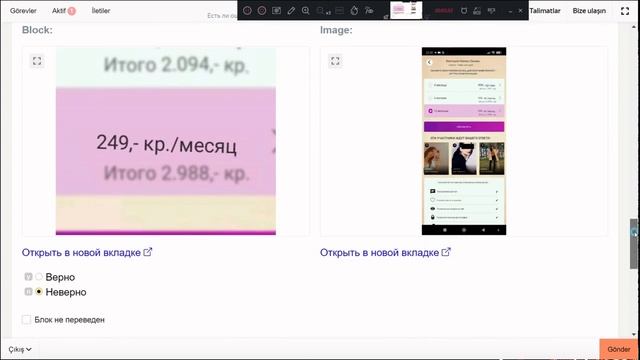Check the Блок не переведен checkbox

(x=26, y=320)
